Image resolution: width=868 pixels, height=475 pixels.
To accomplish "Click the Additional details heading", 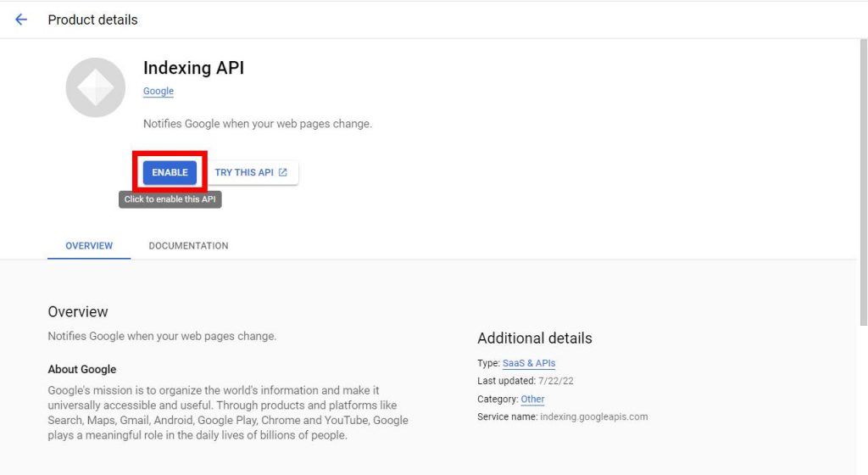I will click(535, 338).
